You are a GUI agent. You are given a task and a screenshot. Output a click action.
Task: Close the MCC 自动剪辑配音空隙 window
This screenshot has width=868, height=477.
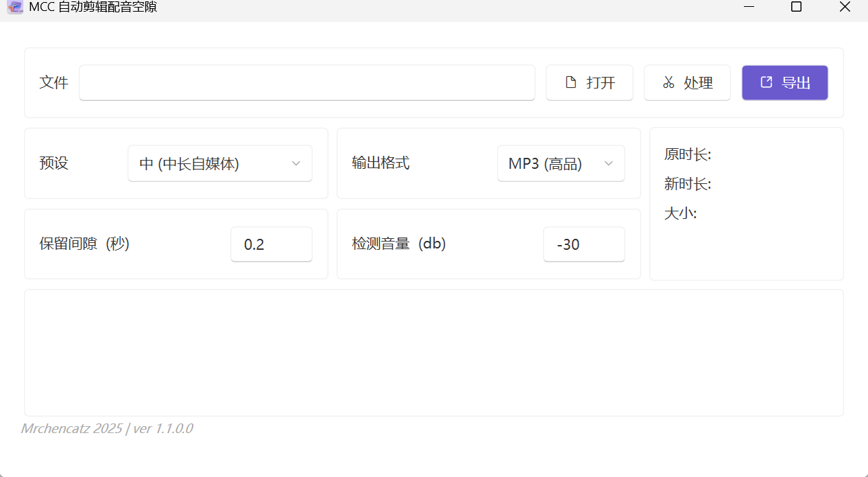point(845,7)
